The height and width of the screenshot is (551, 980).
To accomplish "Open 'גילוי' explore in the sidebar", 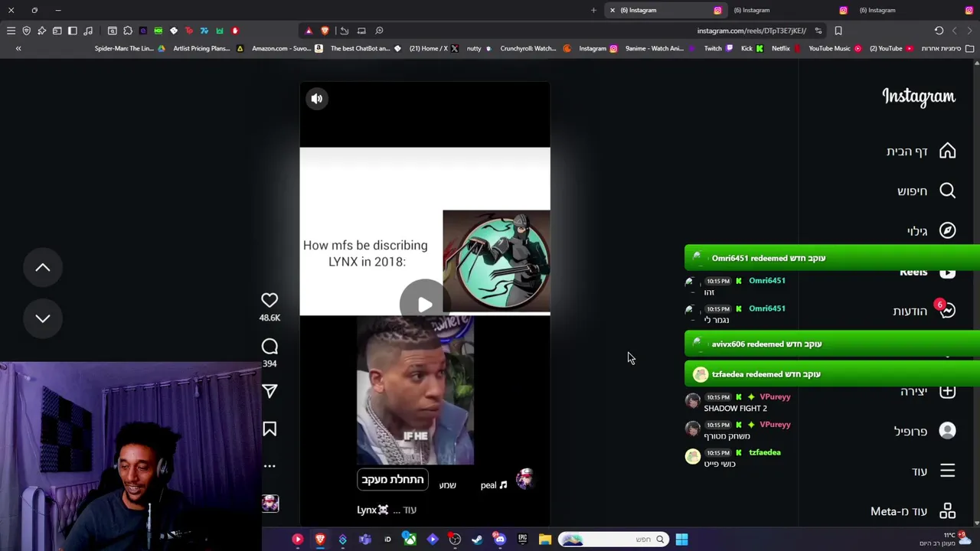I will point(931,231).
